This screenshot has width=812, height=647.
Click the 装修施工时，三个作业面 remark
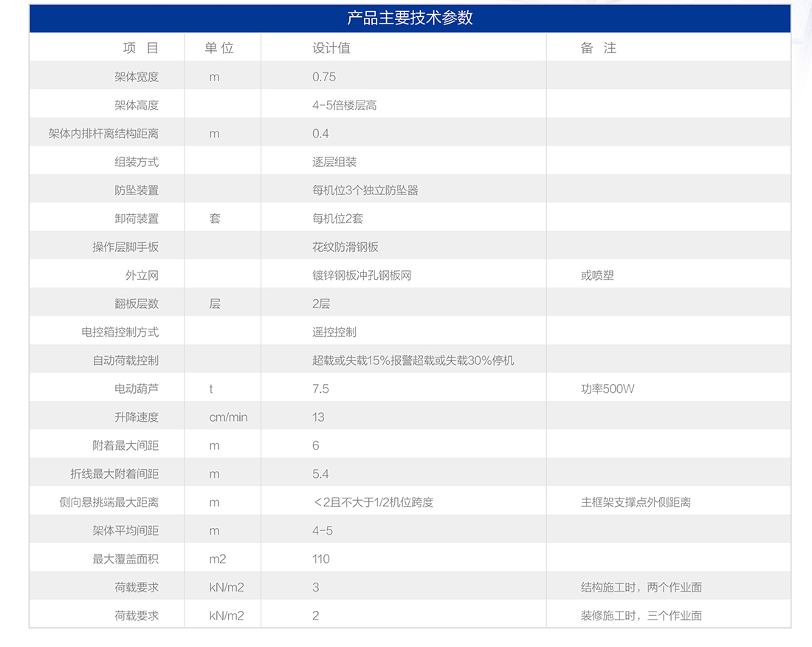click(641, 616)
